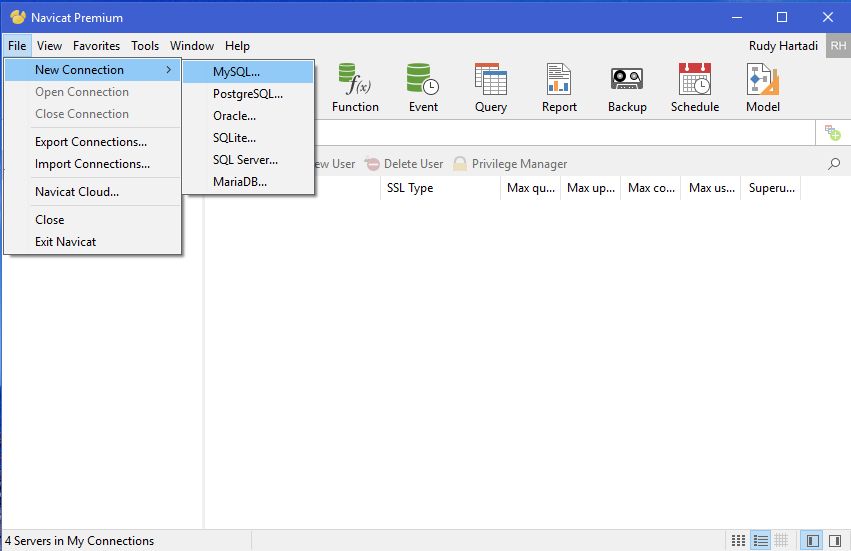
Task: Switch to list view in status bar
Action: pos(760,540)
